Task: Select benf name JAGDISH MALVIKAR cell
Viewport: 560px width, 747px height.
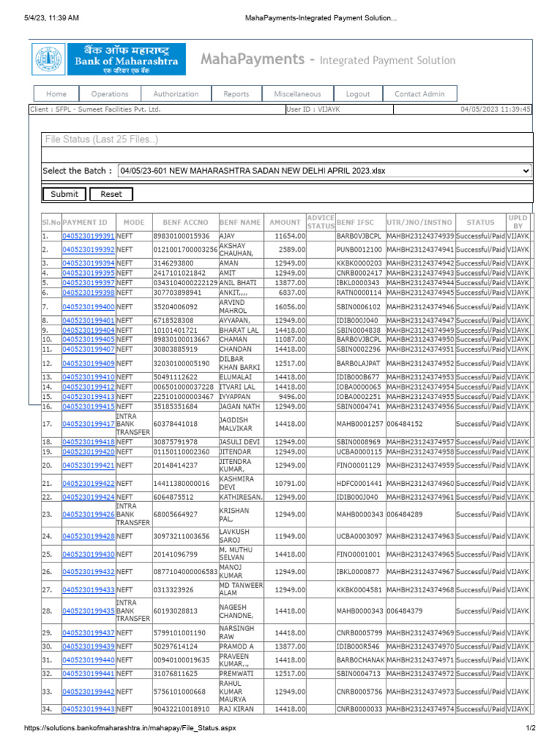Action: pos(241,424)
